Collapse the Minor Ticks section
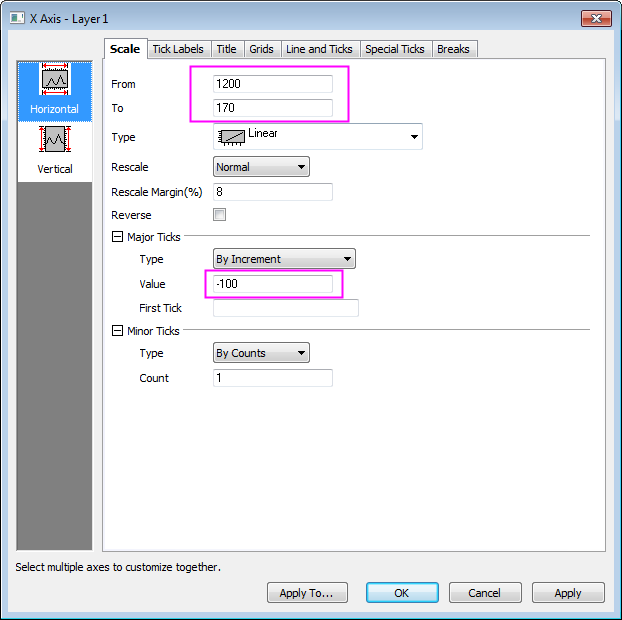This screenshot has height=620, width=622. coord(117,331)
